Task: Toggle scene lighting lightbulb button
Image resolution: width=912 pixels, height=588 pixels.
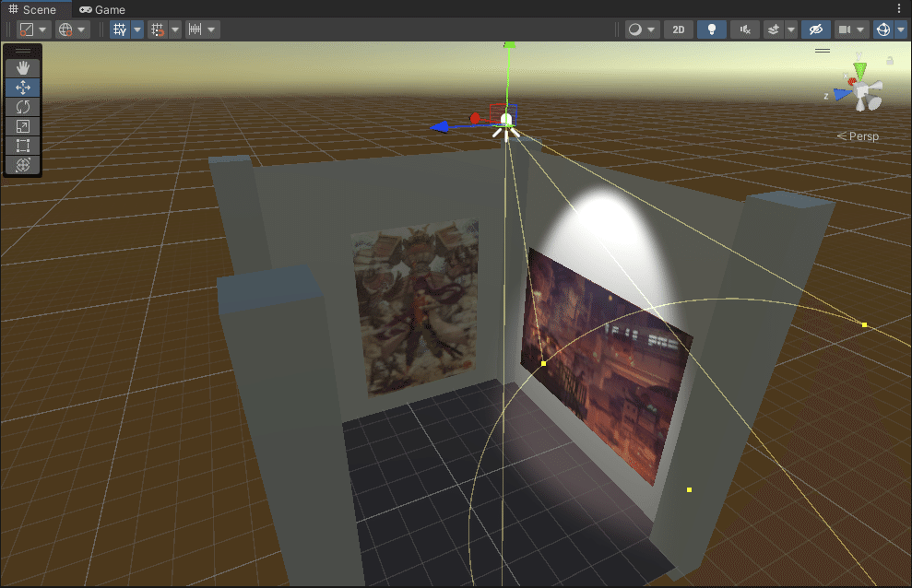Action: click(711, 29)
